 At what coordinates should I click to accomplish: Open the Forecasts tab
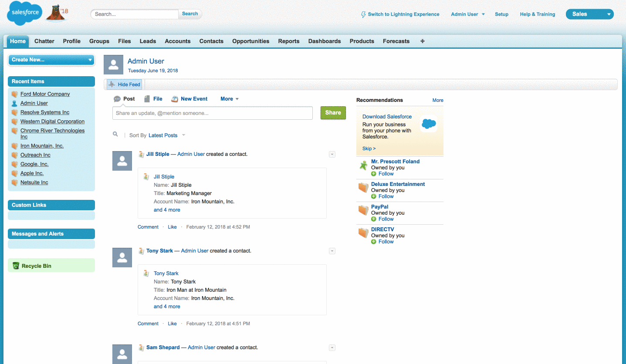point(396,41)
